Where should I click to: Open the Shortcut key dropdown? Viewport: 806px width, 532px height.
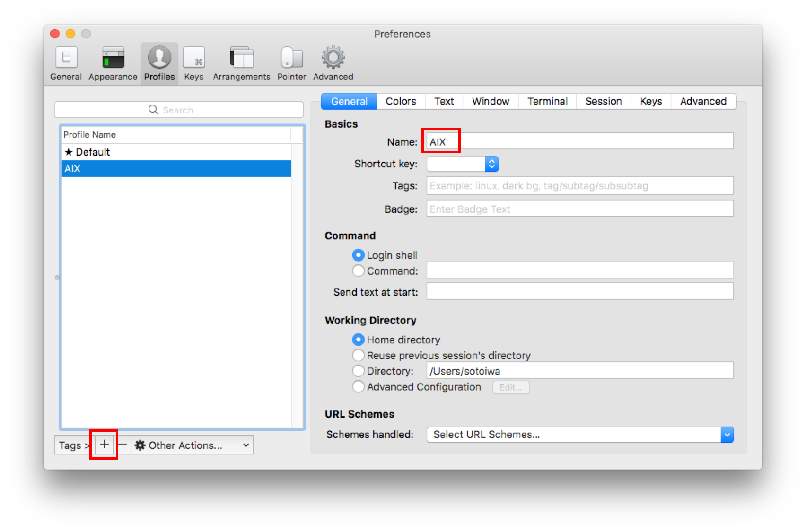(x=492, y=164)
